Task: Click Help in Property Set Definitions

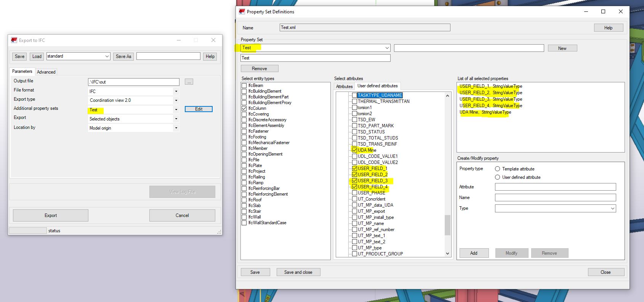Action: pyautogui.click(x=609, y=28)
